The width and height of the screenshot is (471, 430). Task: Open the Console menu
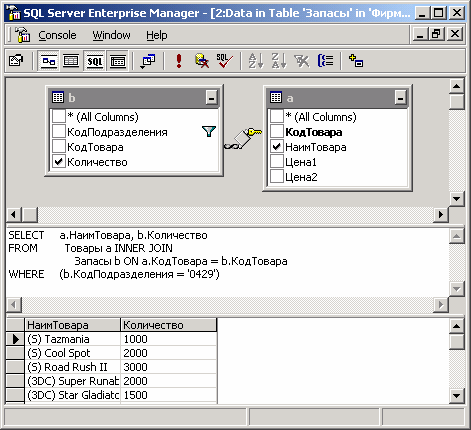(57, 35)
